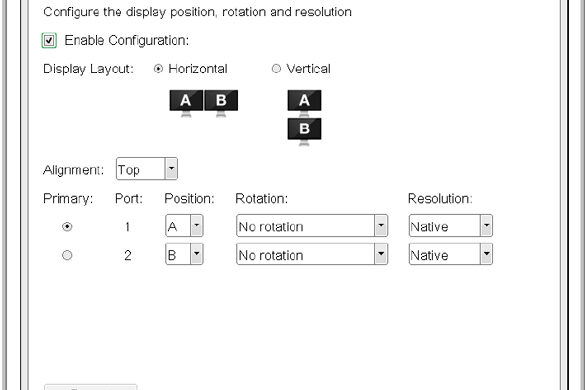Click the partially visible button at bottom left
Image resolution: width=585 pixels, height=390 pixels.
click(x=91, y=387)
